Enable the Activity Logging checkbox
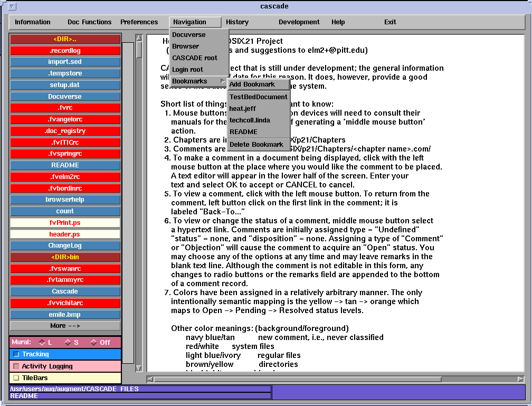The image size is (532, 406). point(16,366)
